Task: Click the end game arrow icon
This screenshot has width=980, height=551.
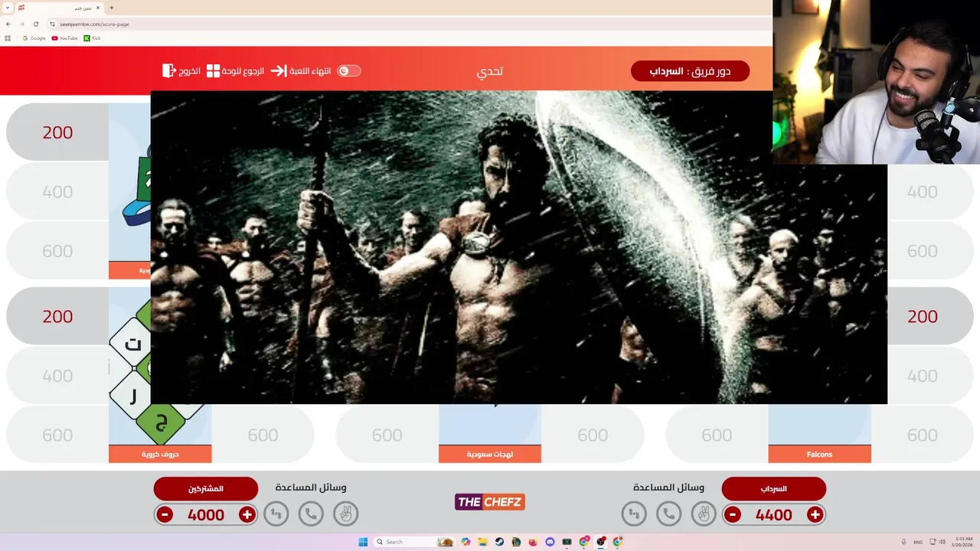Action: (279, 70)
